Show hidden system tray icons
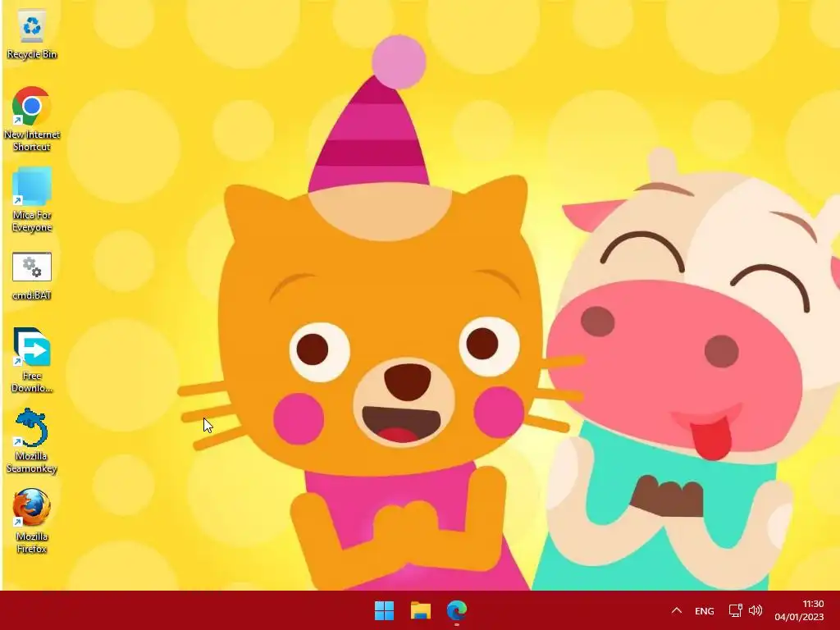The image size is (840, 630). pyautogui.click(x=677, y=610)
